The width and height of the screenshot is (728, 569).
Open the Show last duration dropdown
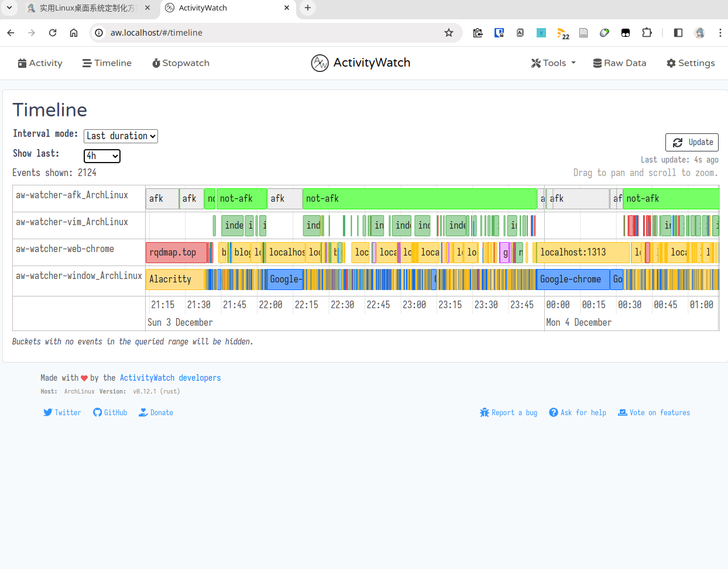click(102, 156)
